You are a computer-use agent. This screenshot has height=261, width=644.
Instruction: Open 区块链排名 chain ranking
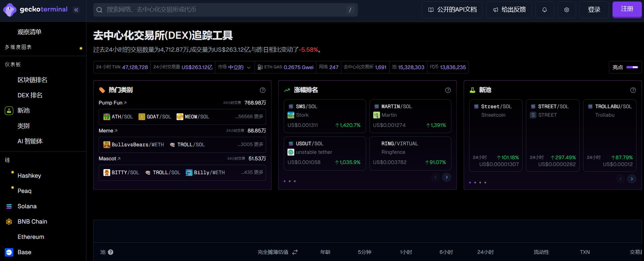coord(32,80)
